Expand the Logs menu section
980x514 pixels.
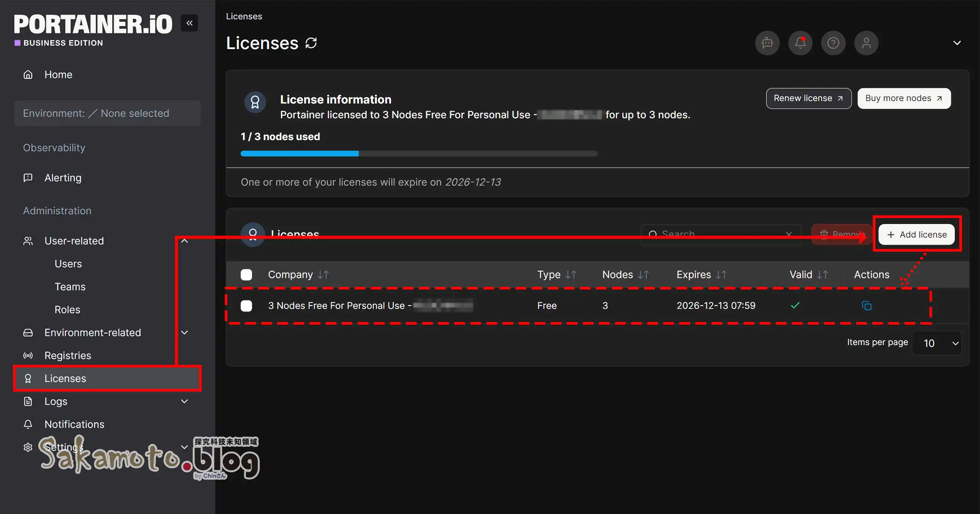click(184, 401)
